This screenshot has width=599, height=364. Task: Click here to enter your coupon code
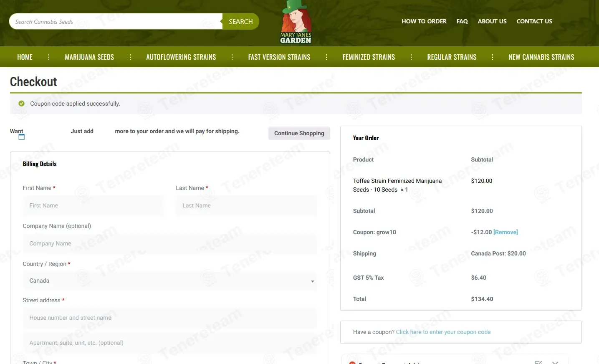click(443, 332)
